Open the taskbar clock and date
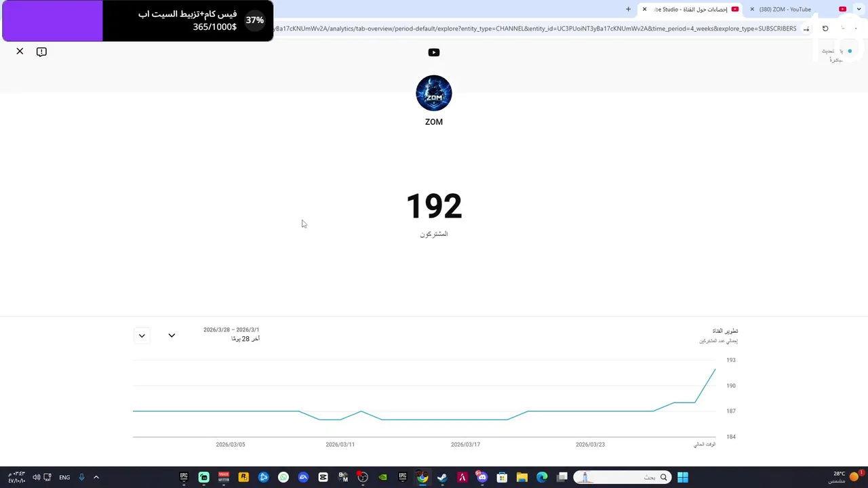Viewport: 868px width, 488px height. coord(16,477)
